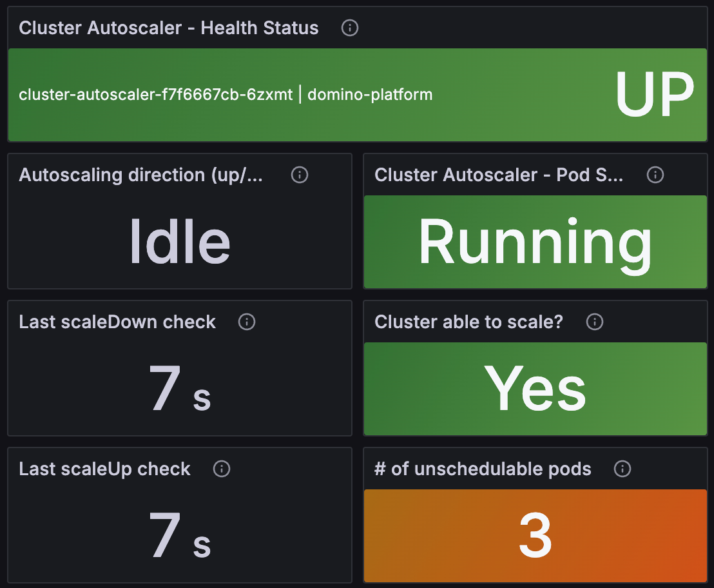714x588 pixels.
Task: Click the unschedulable pods count 3
Action: (x=535, y=535)
